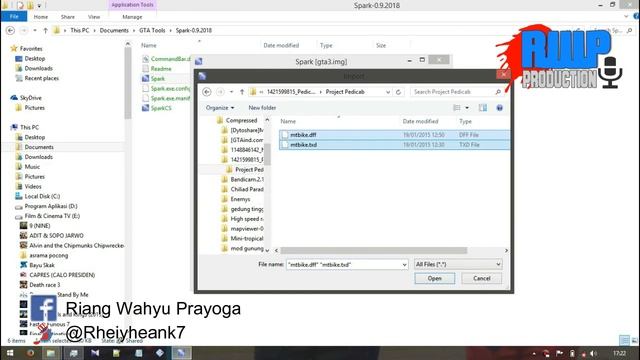Open the File name history dropdown
640x360 pixels.
coord(404,264)
